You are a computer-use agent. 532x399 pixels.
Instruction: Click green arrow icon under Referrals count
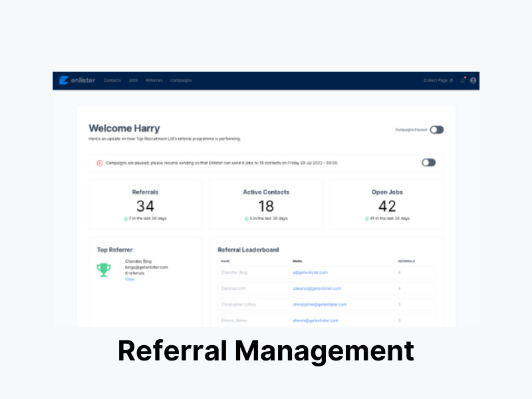tap(126, 219)
